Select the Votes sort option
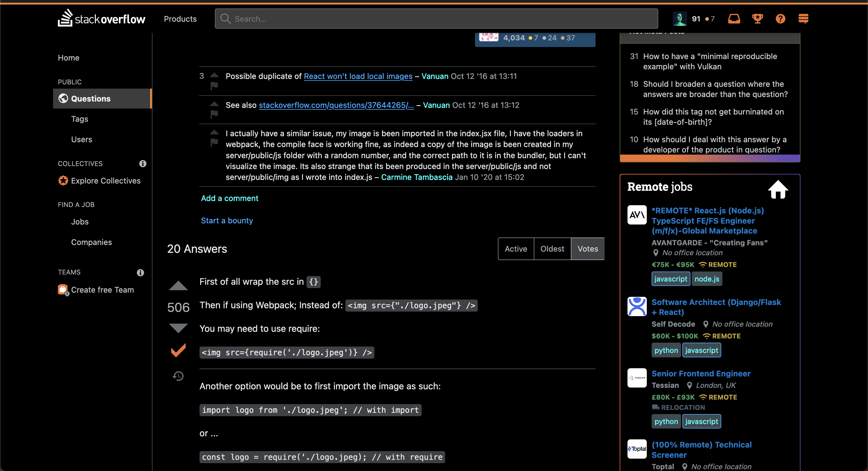 coord(587,249)
